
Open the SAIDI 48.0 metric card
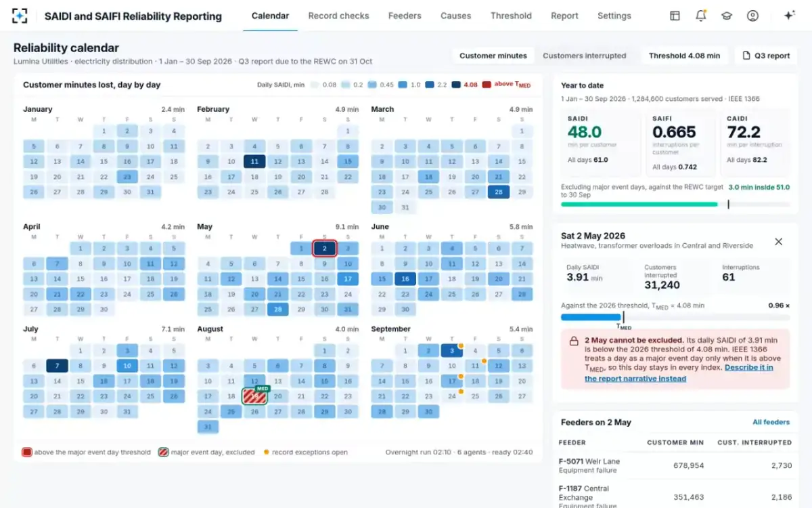tap(600, 143)
